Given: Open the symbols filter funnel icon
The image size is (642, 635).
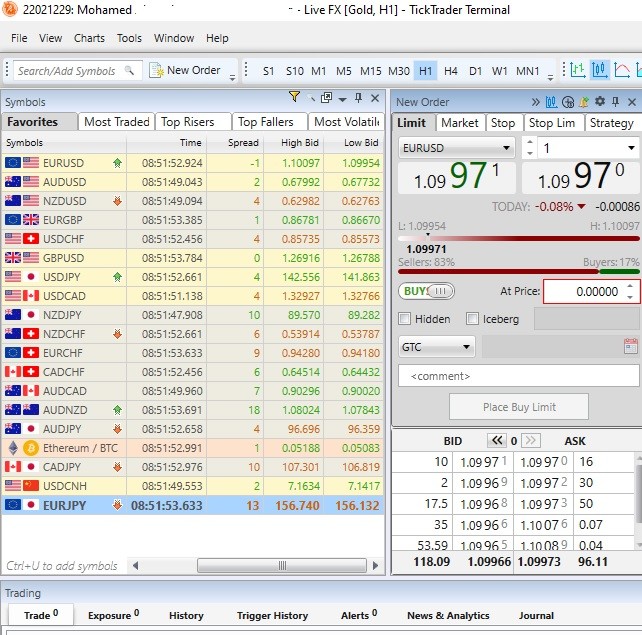Looking at the screenshot, I should coord(294,97).
